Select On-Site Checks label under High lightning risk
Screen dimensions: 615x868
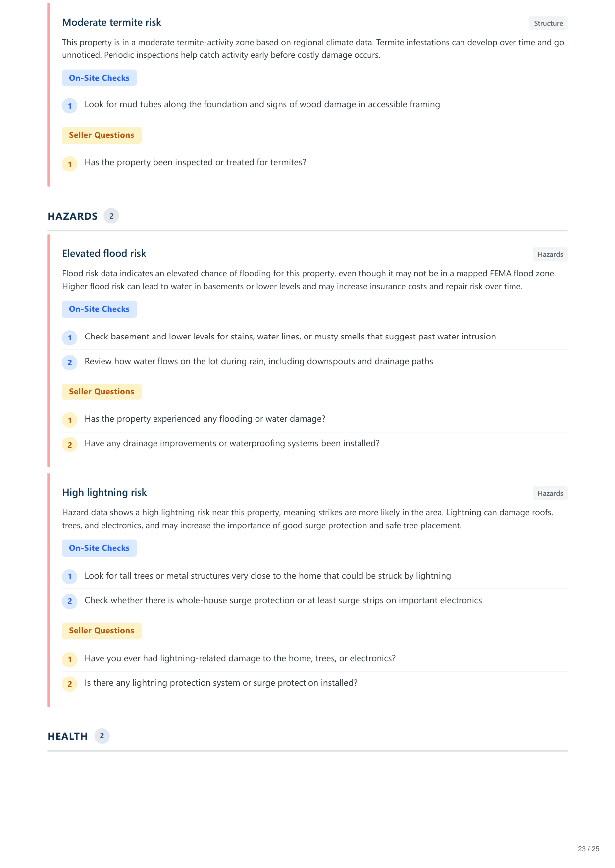point(99,548)
